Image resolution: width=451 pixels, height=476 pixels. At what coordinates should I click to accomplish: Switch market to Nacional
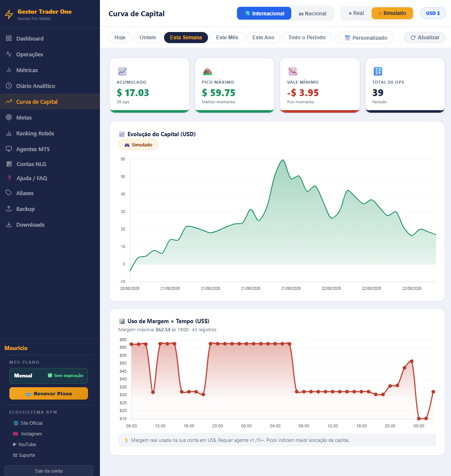(313, 13)
